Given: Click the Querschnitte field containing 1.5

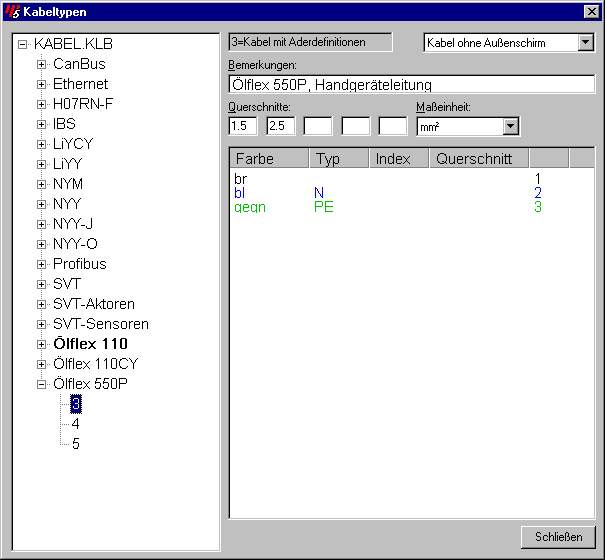Looking at the screenshot, I should [x=243, y=126].
